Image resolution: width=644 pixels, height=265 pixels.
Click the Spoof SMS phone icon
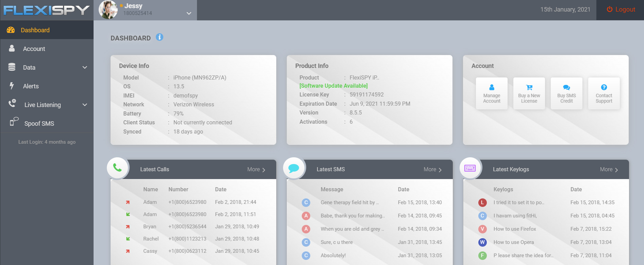14,122
